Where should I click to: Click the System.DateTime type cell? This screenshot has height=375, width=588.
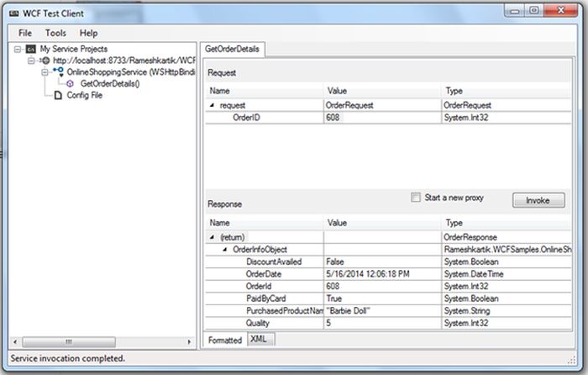point(507,274)
